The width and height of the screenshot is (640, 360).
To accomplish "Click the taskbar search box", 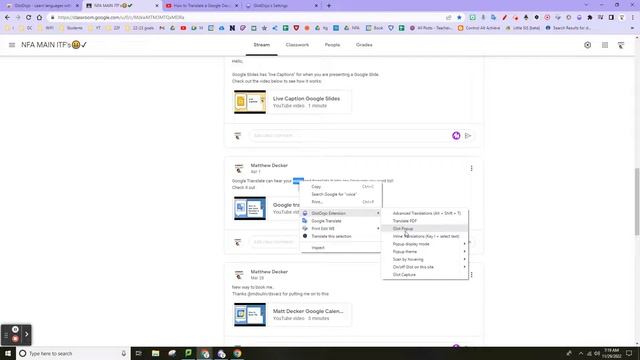I will coord(73,353).
